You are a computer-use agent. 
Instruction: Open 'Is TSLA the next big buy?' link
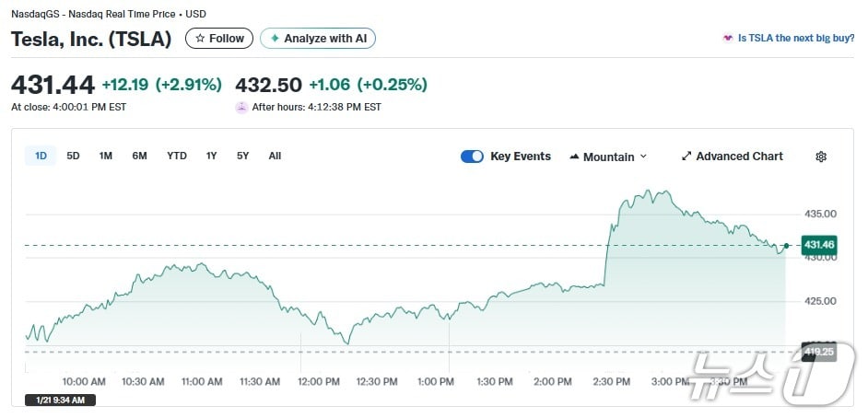pos(796,39)
